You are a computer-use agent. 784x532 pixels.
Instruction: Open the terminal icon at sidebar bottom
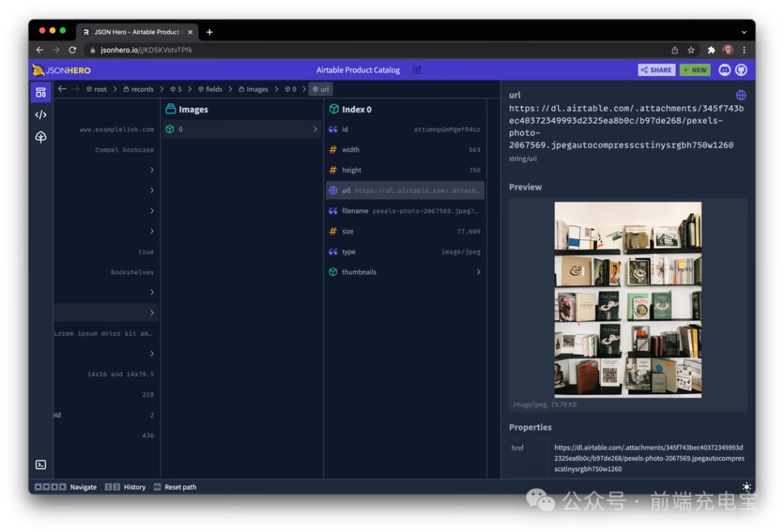point(41,465)
